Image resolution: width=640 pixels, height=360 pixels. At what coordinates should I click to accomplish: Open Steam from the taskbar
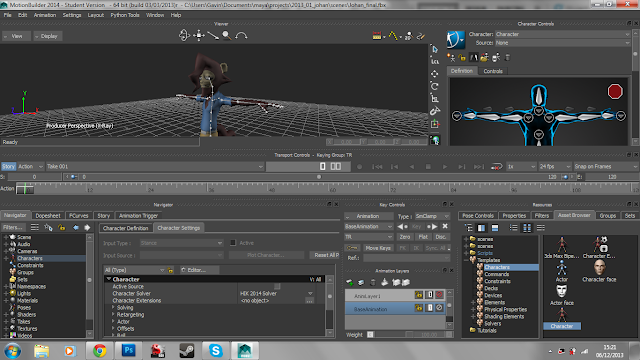point(187,350)
